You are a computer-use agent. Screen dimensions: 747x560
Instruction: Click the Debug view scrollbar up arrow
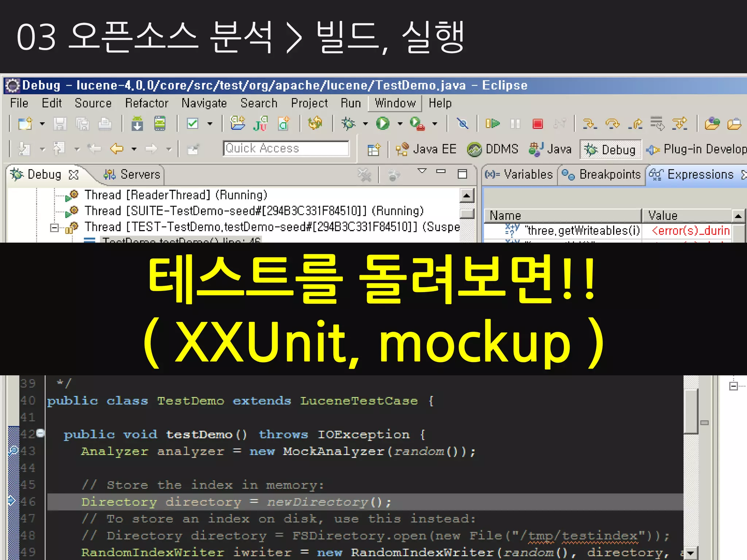point(467,195)
